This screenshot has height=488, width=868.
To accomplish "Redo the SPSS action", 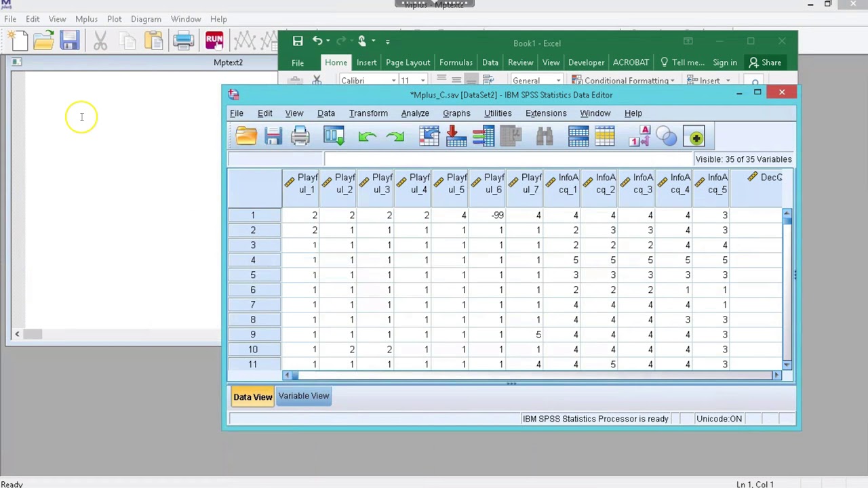I will pos(395,137).
